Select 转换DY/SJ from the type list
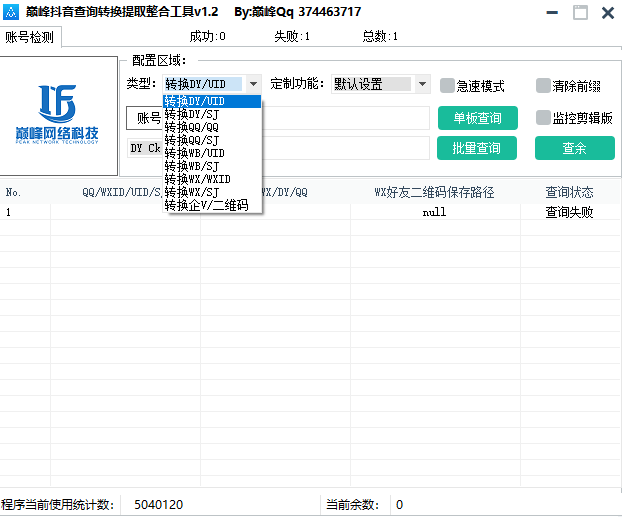The width and height of the screenshot is (622, 517). tap(192, 114)
